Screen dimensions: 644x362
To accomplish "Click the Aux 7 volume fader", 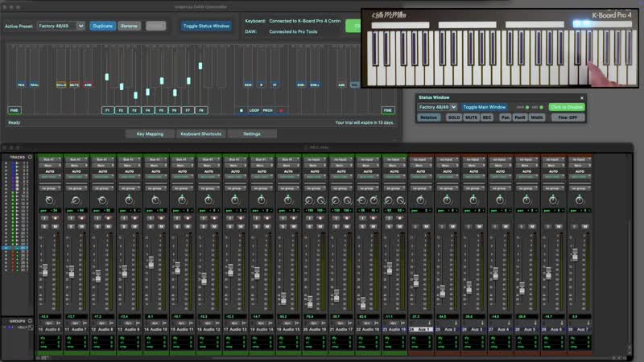I will pos(575,254).
